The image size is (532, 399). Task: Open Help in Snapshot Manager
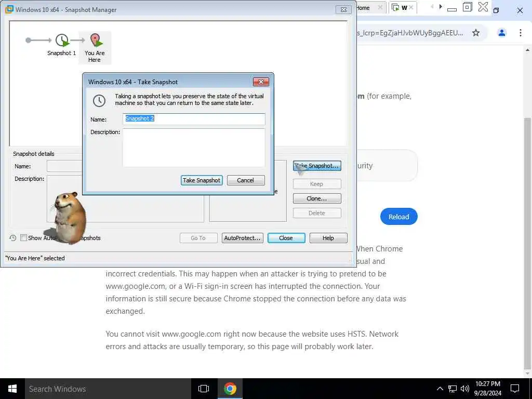pyautogui.click(x=328, y=238)
